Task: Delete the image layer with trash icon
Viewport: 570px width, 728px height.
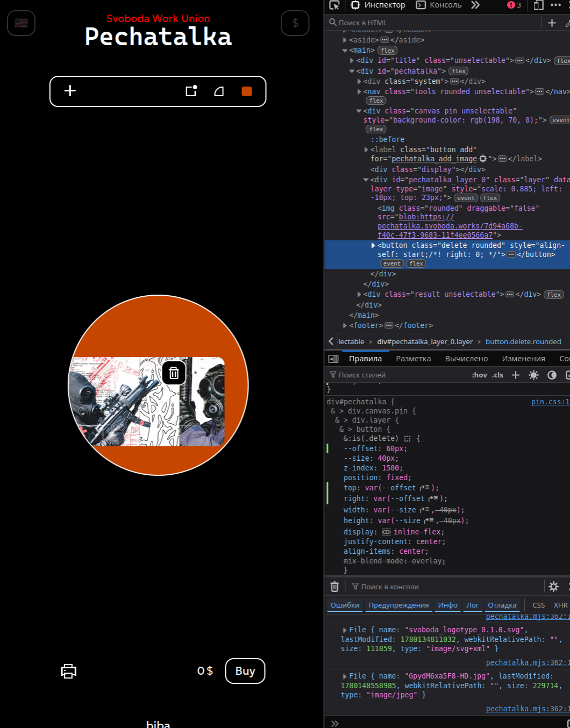Action: click(x=174, y=373)
